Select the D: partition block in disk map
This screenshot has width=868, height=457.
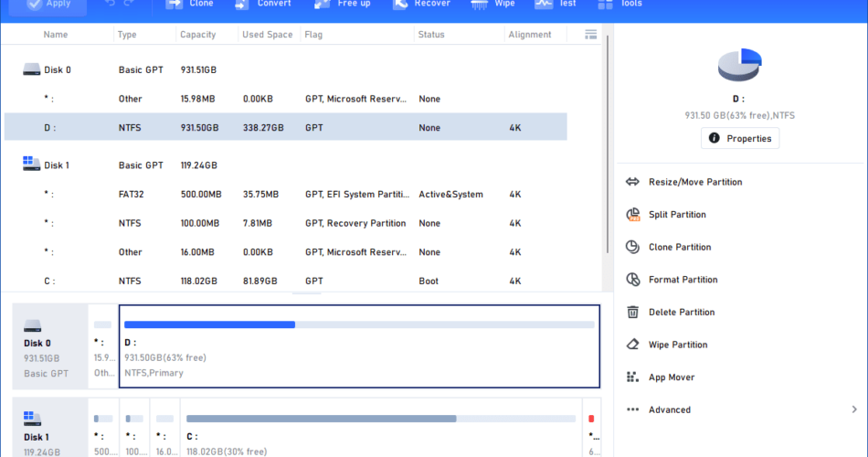(x=359, y=346)
